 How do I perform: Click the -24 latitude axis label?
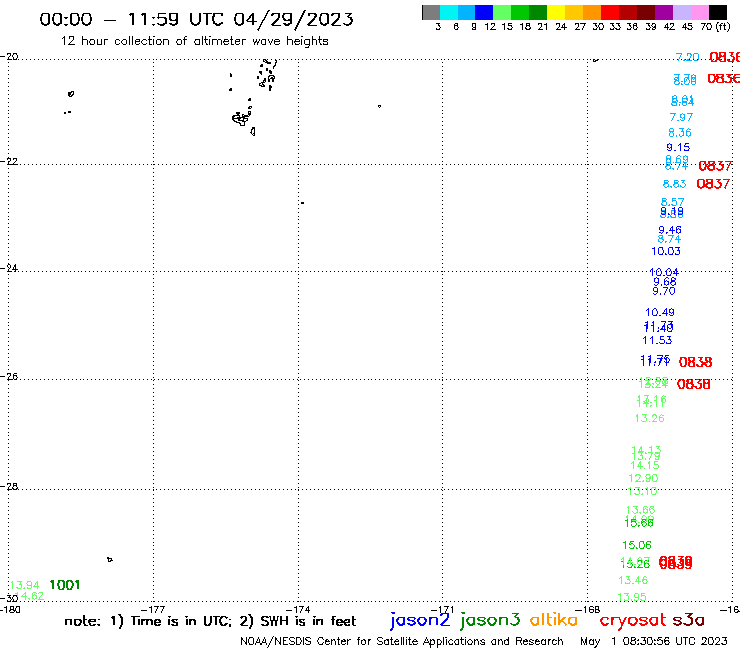(x=9, y=268)
